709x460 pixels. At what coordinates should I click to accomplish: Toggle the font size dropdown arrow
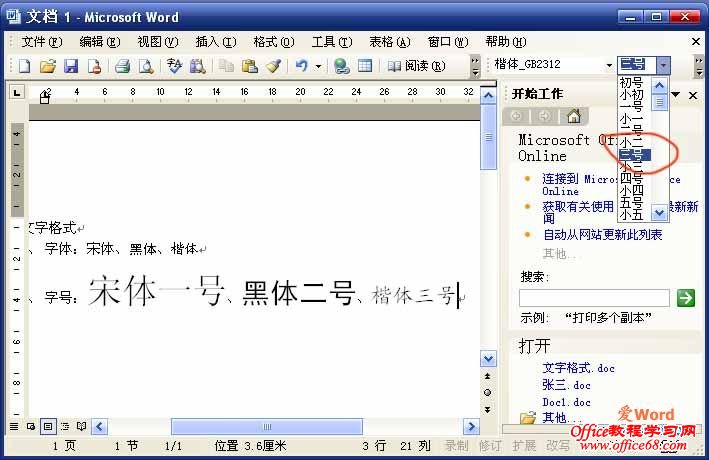pos(663,65)
